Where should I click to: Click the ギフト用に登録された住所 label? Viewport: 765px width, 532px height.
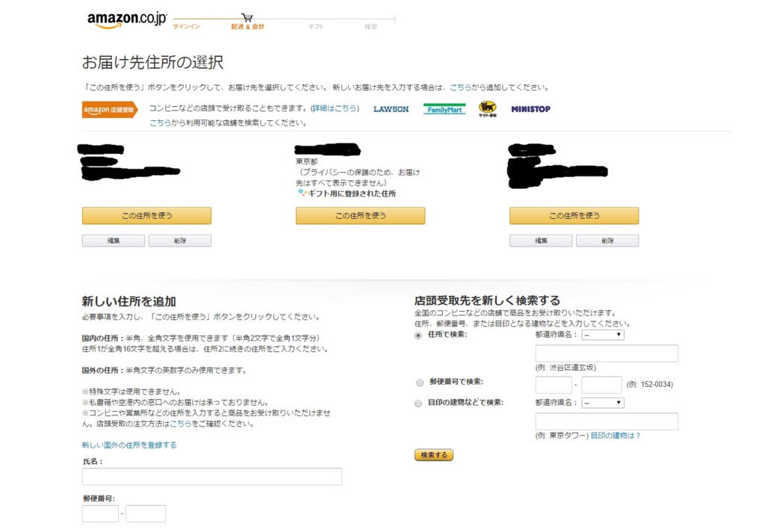[x=352, y=194]
